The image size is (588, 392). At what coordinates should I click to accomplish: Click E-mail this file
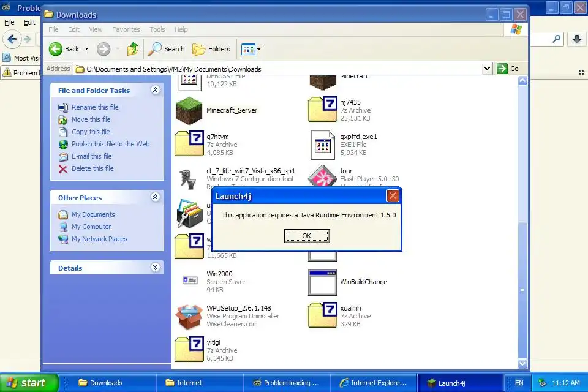coord(91,156)
